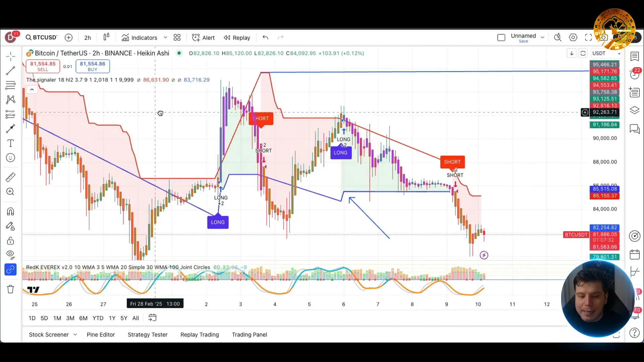The height and width of the screenshot is (362, 644).
Task: Open the Strategy Tester tab
Action: point(148,335)
